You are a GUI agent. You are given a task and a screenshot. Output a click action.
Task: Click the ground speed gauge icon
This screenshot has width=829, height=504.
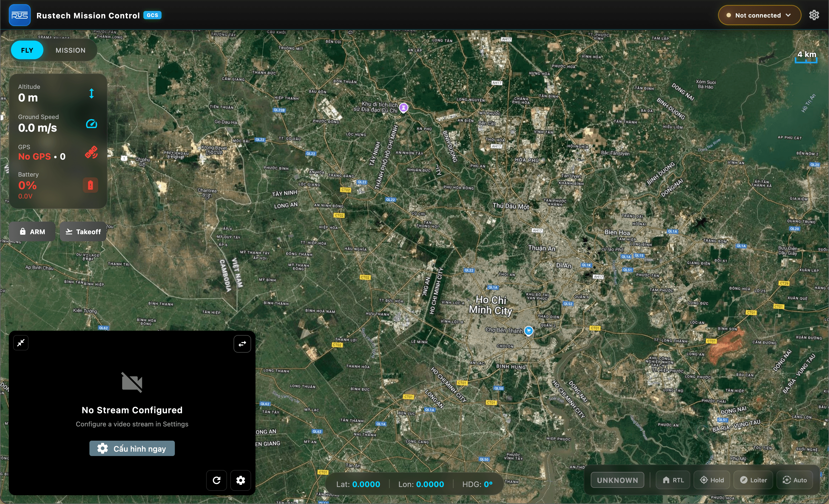pos(92,124)
